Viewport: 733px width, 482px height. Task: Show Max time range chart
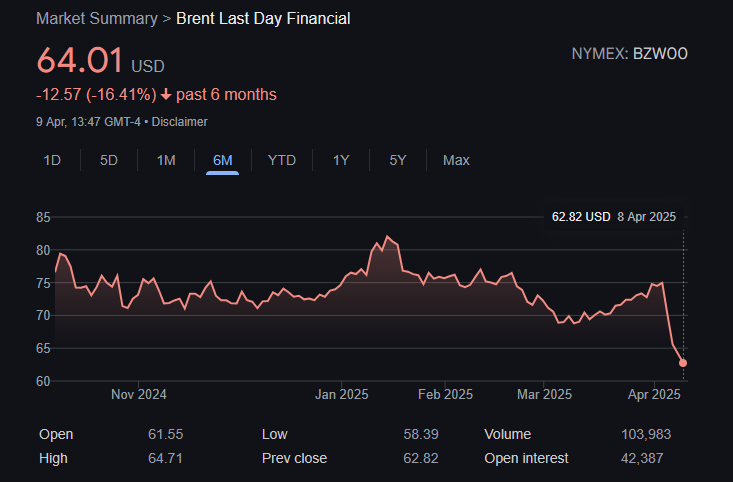(x=456, y=160)
